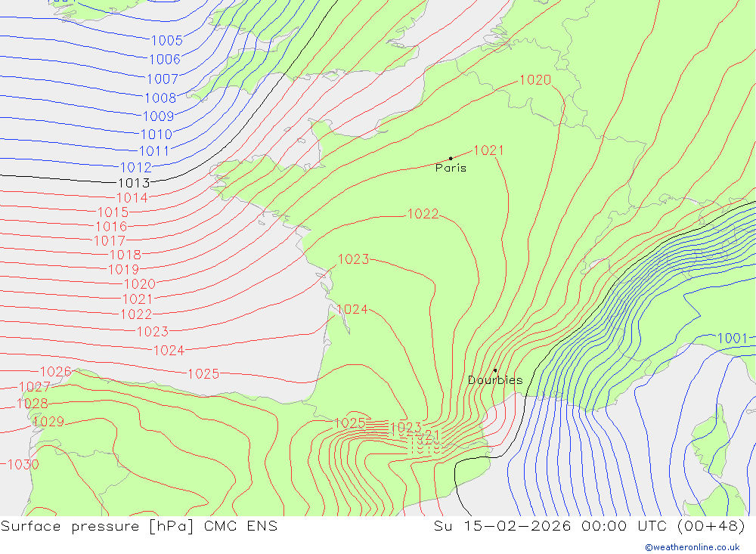Click the blue 1009 isobar label
Image resolution: width=756 pixels, height=554 pixels.
point(158,116)
